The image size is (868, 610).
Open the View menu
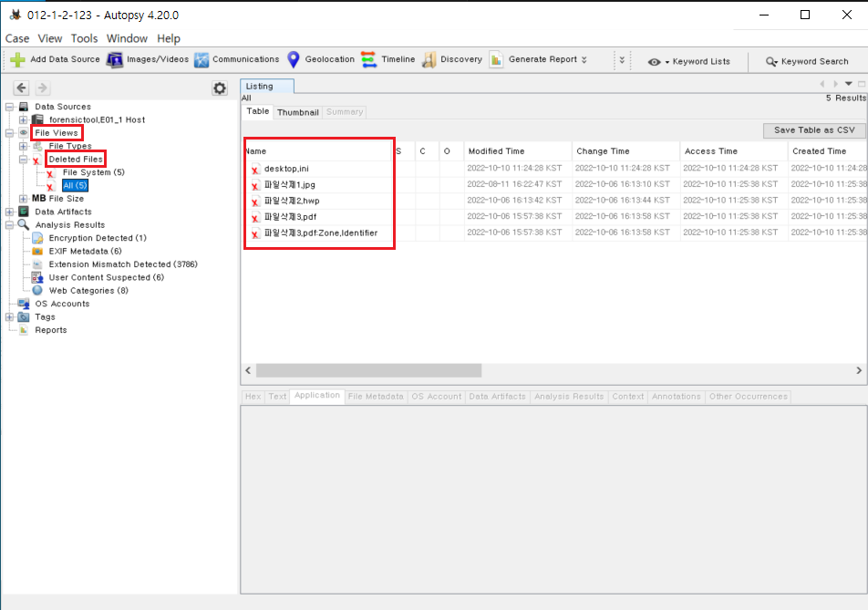[50, 38]
